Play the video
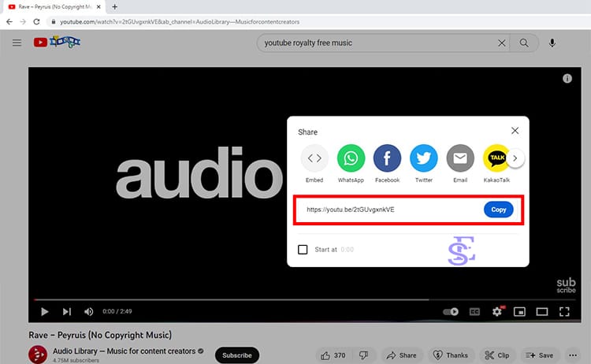This screenshot has width=591, height=364. pos(44,312)
